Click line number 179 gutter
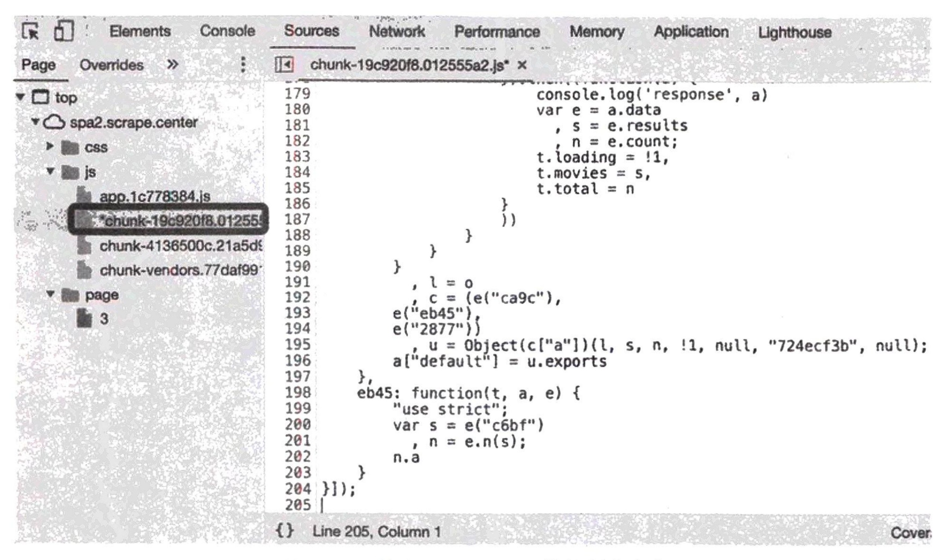This screenshot has width=944, height=560. (297, 94)
